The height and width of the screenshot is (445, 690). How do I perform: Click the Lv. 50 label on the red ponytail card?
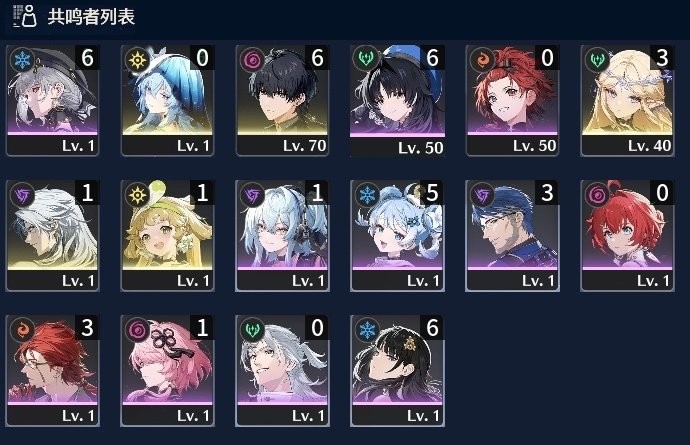pos(535,146)
